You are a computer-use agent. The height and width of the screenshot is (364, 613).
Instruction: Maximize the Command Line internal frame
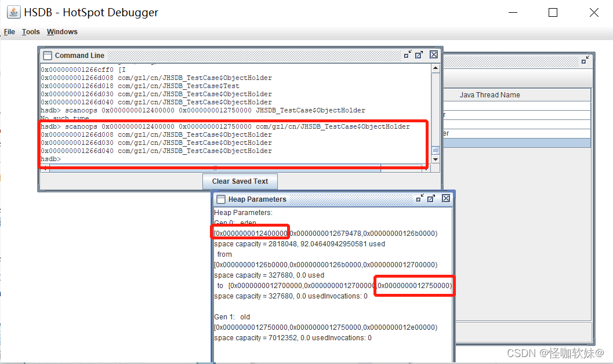[419, 54]
